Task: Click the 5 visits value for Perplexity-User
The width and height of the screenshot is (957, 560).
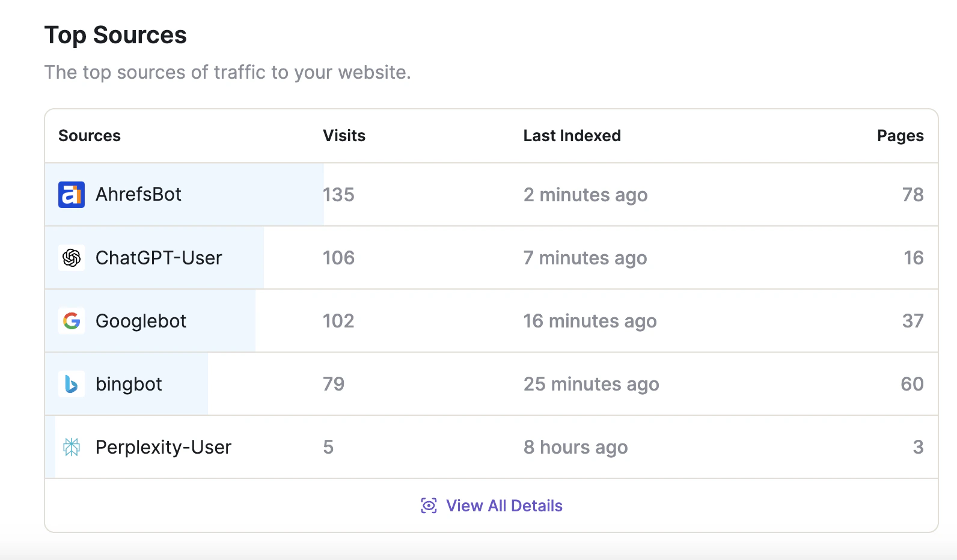Action: [328, 447]
